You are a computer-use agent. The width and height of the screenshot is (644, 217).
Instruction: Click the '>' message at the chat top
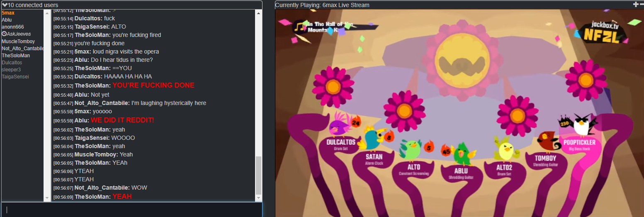coord(85,11)
